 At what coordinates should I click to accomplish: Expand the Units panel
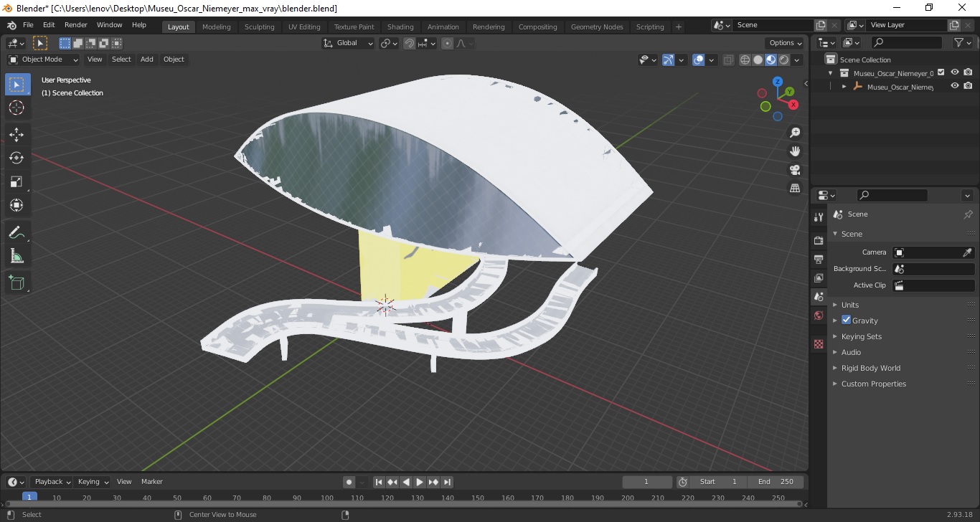pos(849,305)
